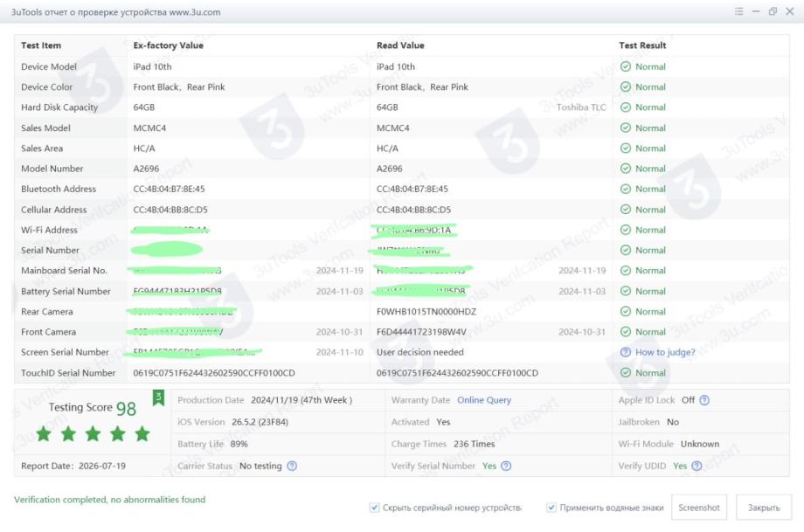
Task: Click the green 3uTools badge near Testing Score
Action: point(158,397)
